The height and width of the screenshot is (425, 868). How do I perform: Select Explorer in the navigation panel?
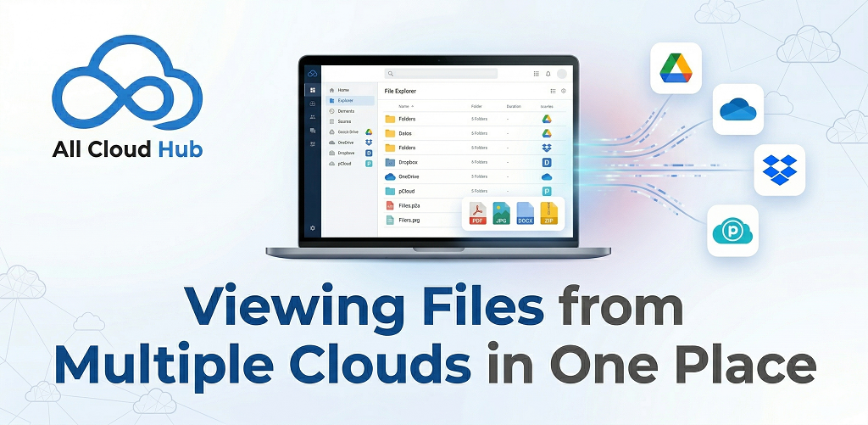tap(345, 100)
